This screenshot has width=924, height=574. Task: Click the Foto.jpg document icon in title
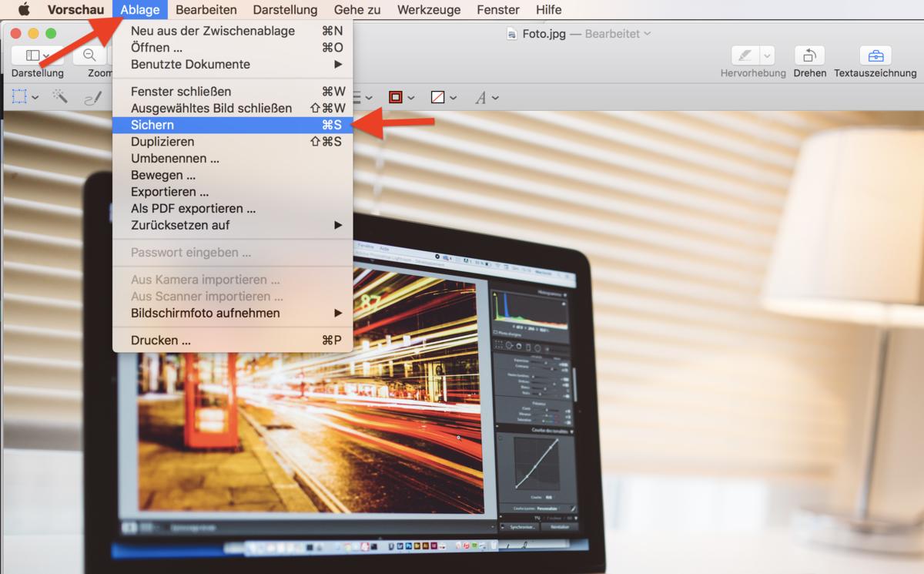click(x=513, y=33)
